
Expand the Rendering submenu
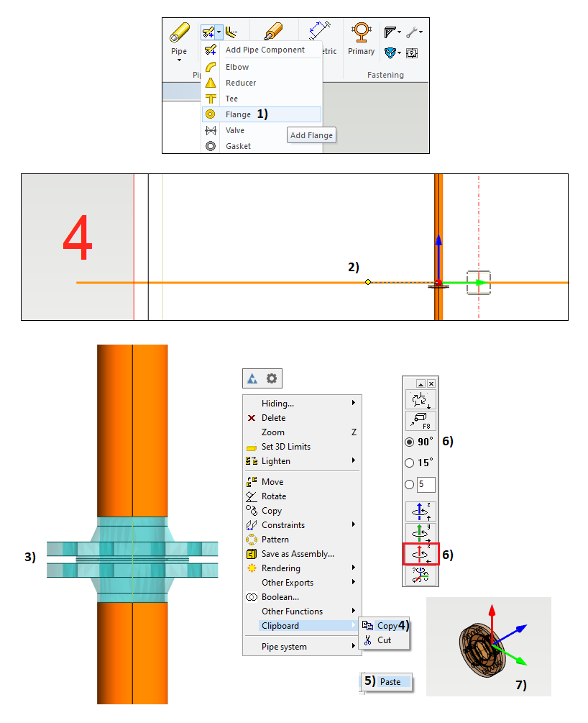click(x=302, y=568)
